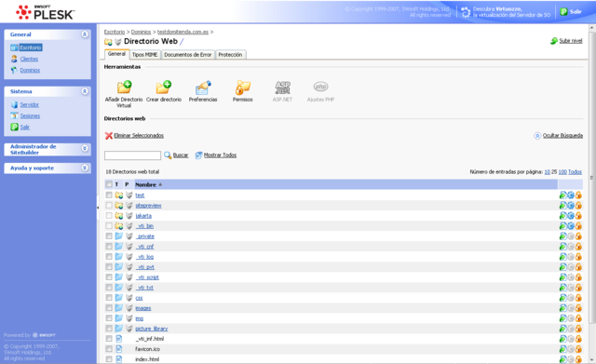
Task: Click orange lock icon for jakarta row
Action: pyautogui.click(x=578, y=216)
